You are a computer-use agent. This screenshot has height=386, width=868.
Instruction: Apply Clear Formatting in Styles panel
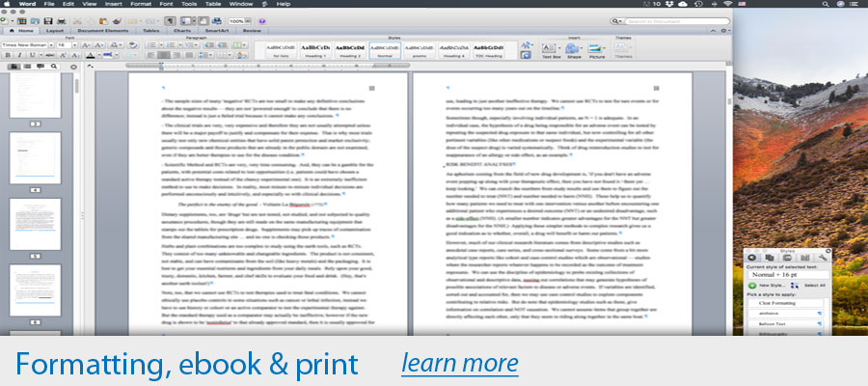pyautogui.click(x=784, y=303)
